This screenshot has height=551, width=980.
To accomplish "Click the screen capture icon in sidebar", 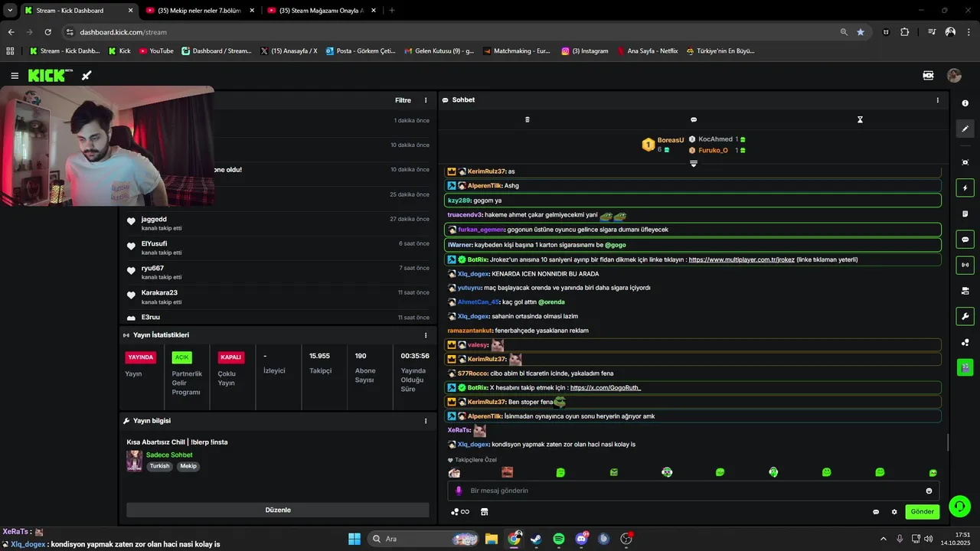I will pos(965,162).
